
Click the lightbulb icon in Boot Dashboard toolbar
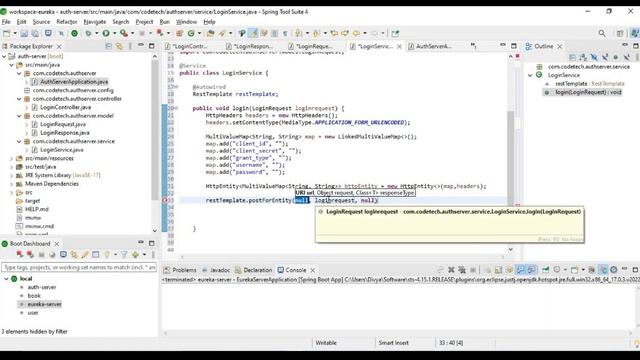coord(107,255)
